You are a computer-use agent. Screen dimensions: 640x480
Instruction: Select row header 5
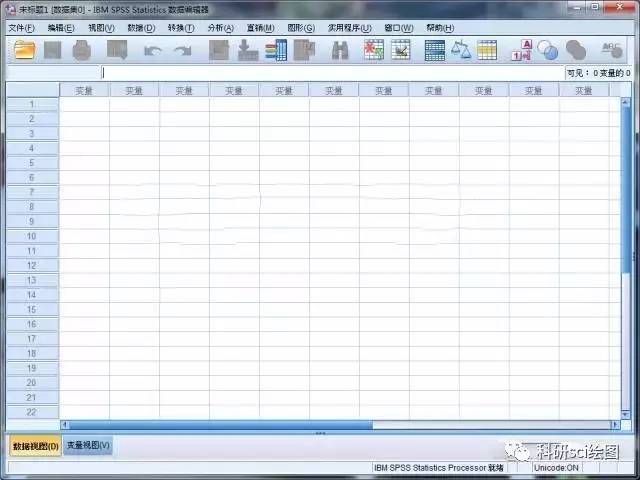[32, 163]
